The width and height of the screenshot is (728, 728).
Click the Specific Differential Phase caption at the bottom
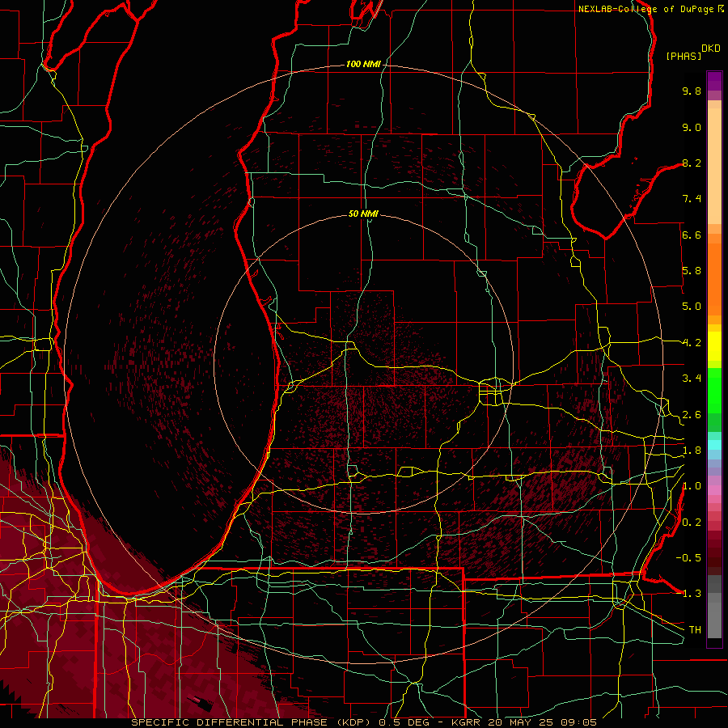(364, 722)
